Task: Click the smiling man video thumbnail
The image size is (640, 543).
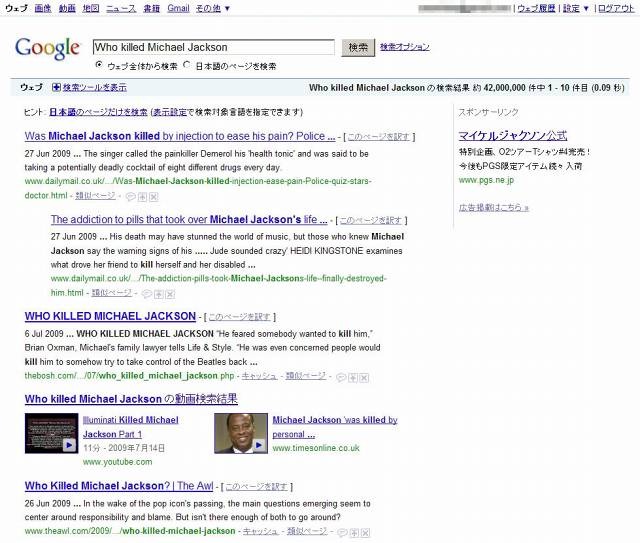Action: 241,433
